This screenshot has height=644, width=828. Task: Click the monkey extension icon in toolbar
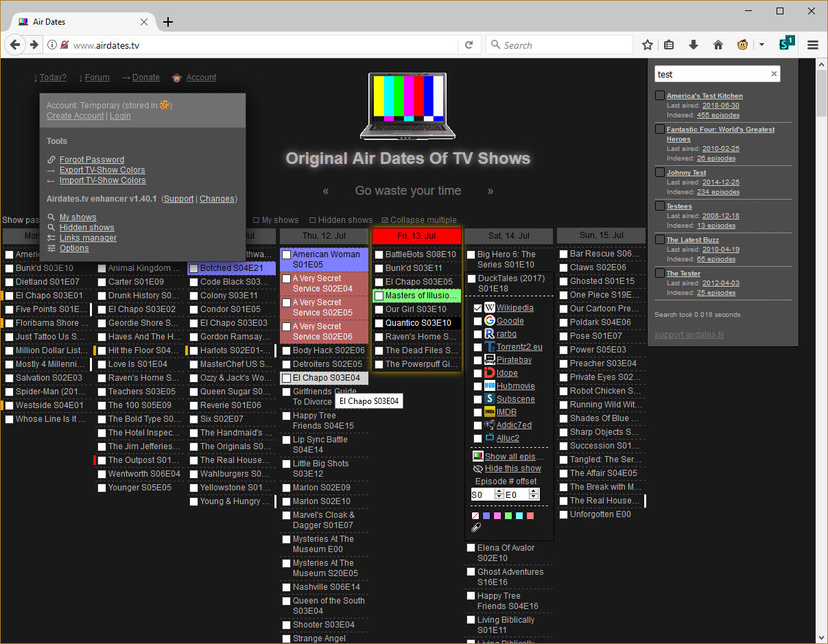[x=742, y=45]
